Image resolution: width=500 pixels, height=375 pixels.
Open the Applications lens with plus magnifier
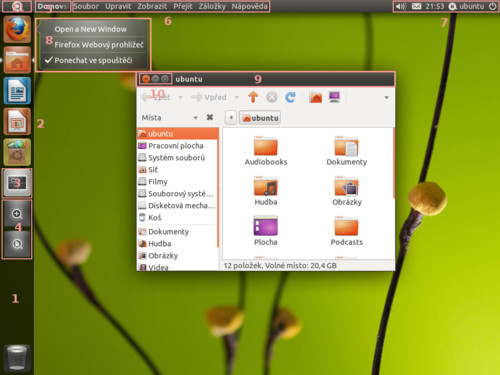click(17, 214)
